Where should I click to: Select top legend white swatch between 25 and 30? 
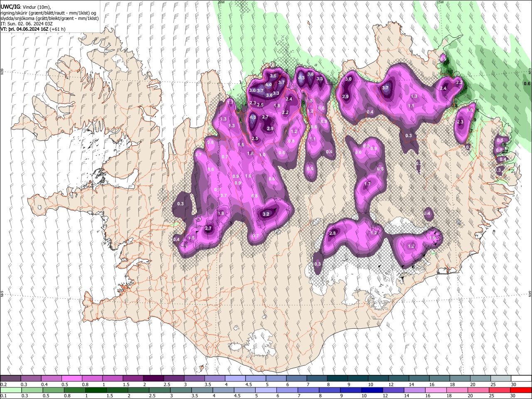click(x=500, y=379)
